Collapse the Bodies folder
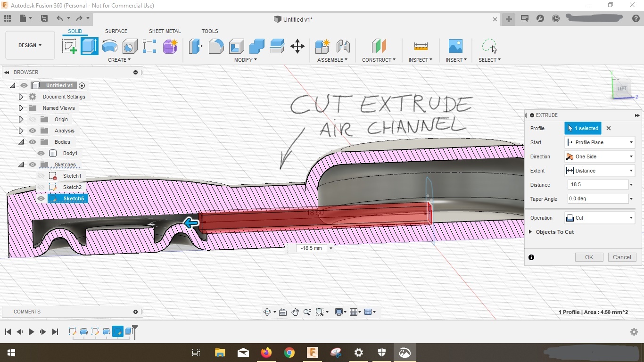 (x=21, y=142)
